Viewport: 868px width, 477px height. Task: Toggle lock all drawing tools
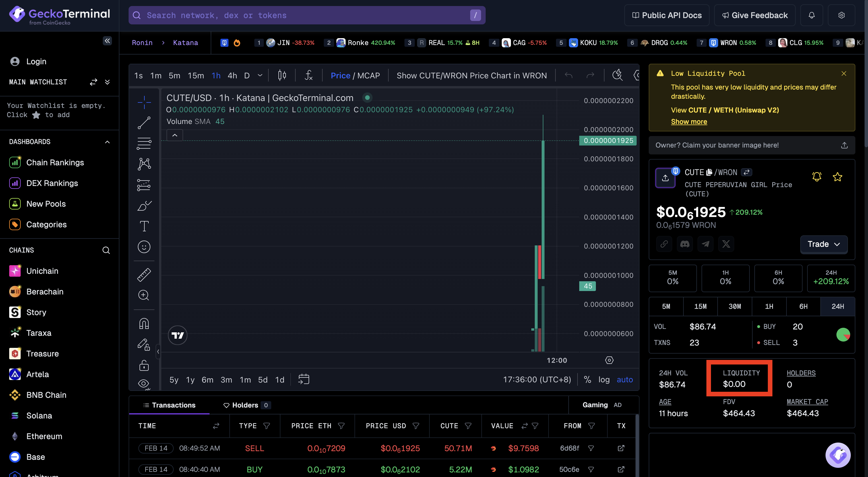[x=144, y=365]
